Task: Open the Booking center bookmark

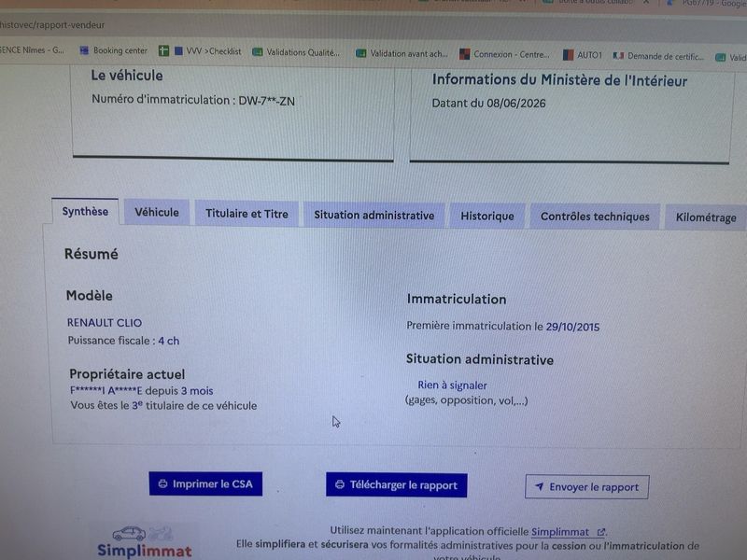Action: tap(113, 50)
